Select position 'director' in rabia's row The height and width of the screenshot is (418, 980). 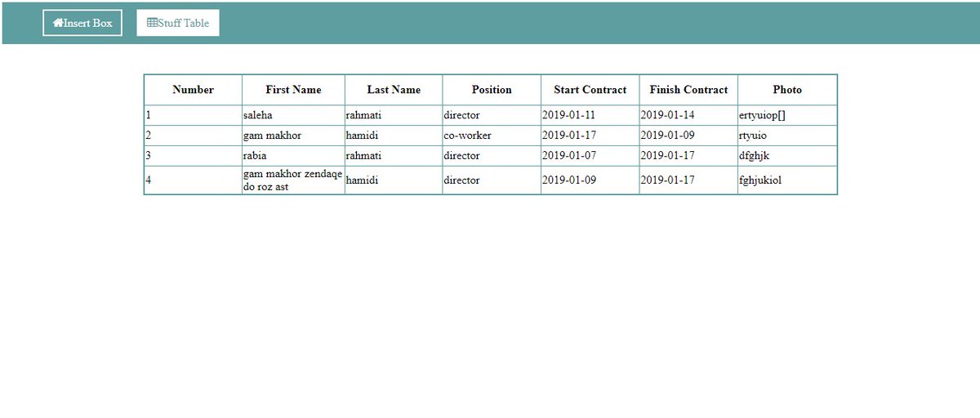492,155
